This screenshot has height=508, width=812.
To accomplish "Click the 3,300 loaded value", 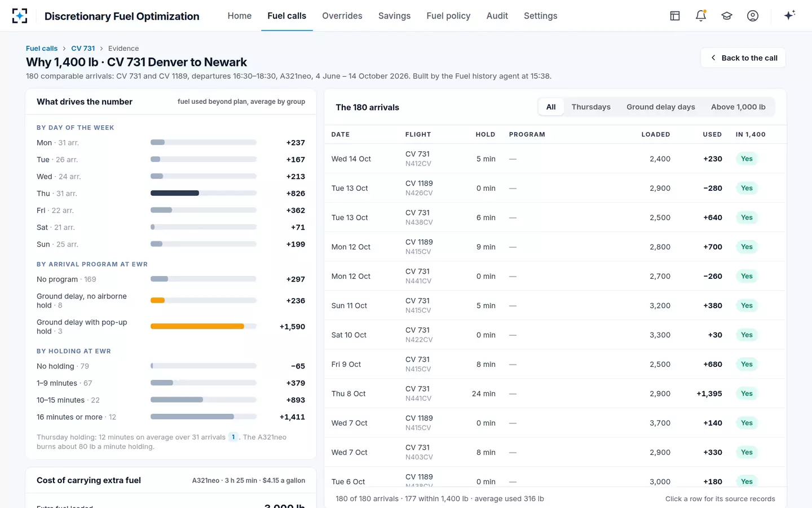I will [x=660, y=335].
